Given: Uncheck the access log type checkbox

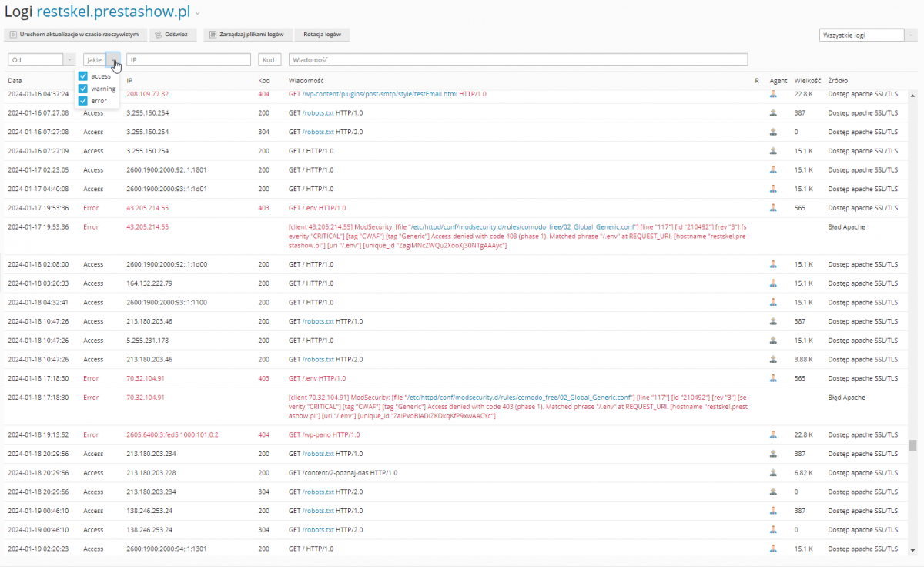Looking at the screenshot, I should click(x=83, y=76).
